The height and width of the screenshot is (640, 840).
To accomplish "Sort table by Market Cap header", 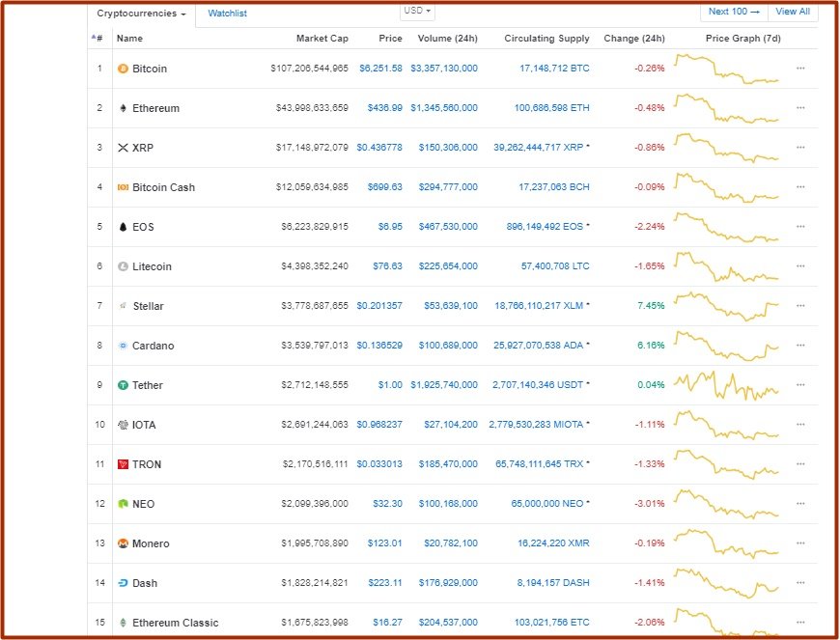I will click(x=322, y=39).
